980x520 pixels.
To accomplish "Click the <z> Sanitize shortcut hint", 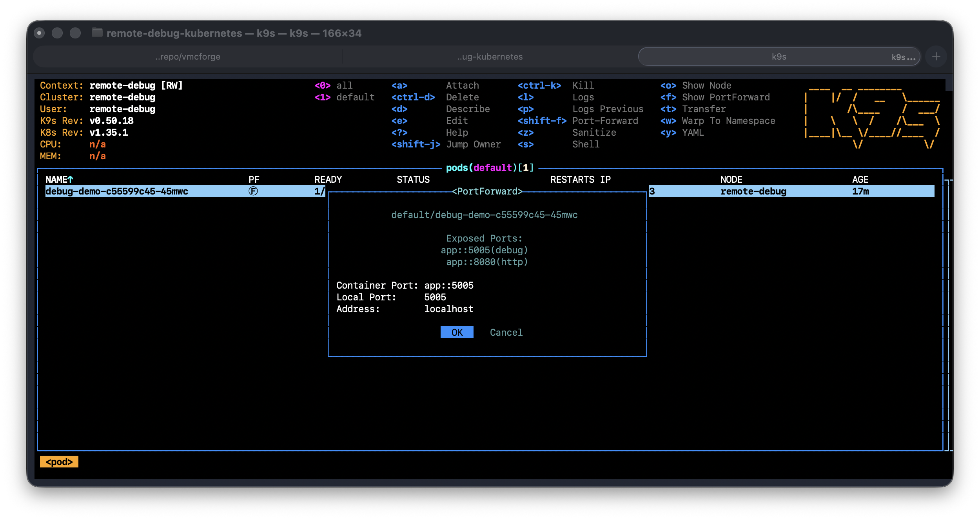I will (x=567, y=132).
